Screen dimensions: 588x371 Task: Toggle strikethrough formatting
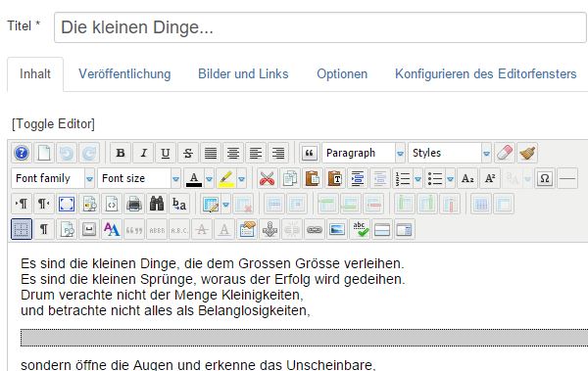(x=188, y=153)
